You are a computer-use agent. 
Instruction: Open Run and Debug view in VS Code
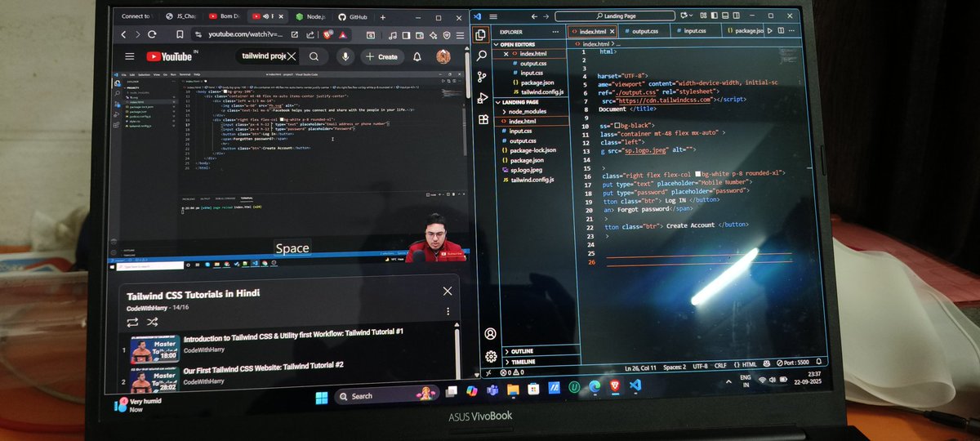click(483, 98)
